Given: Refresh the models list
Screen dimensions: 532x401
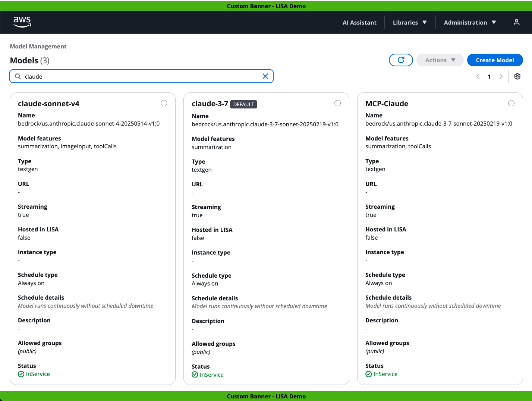Looking at the screenshot, I should pos(401,60).
